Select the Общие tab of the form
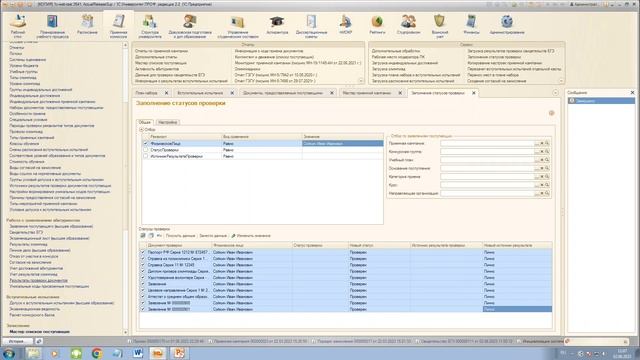The image size is (640, 360). [x=144, y=122]
